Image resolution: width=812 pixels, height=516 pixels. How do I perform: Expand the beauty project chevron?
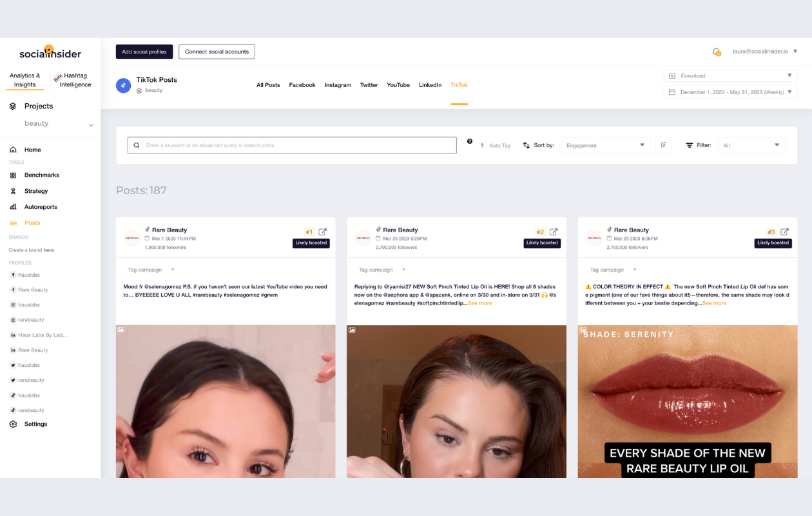91,124
